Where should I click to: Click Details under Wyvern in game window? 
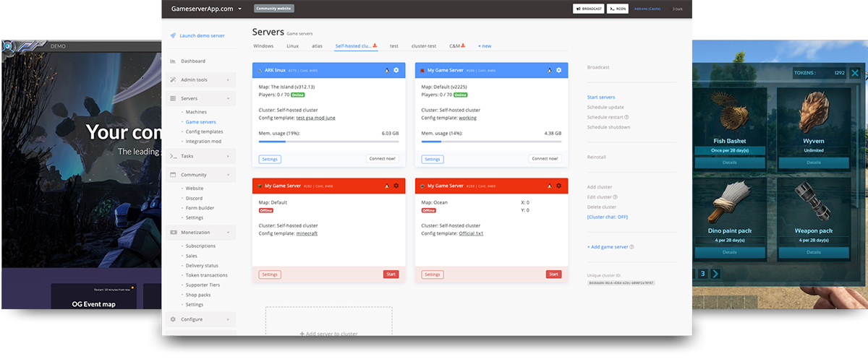coord(814,163)
